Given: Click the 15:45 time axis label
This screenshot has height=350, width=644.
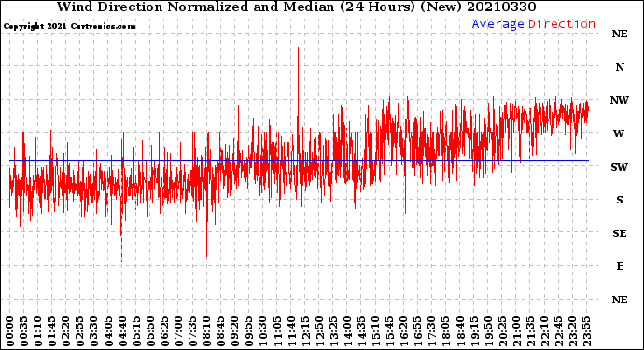Looking at the screenshot, I should pos(389,331).
